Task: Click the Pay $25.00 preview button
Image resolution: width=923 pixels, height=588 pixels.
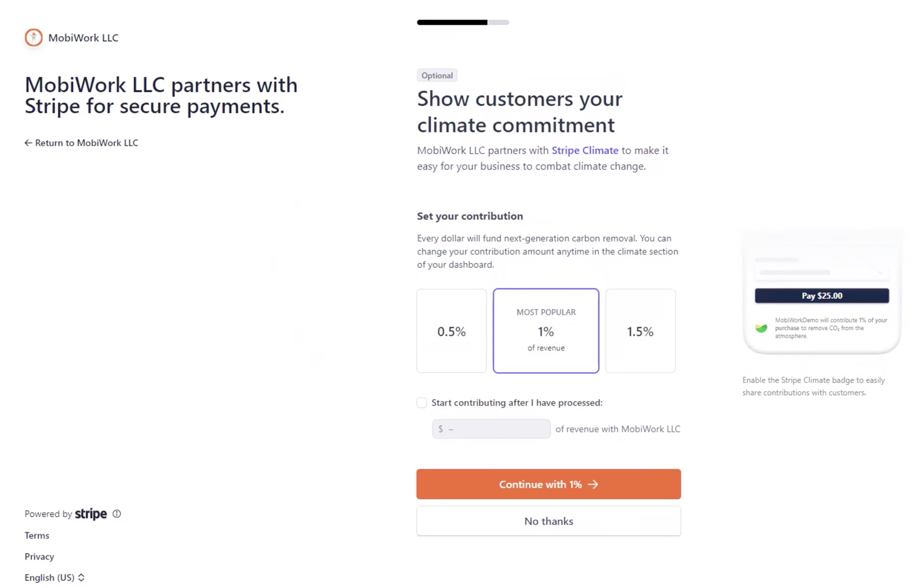Action: (821, 296)
